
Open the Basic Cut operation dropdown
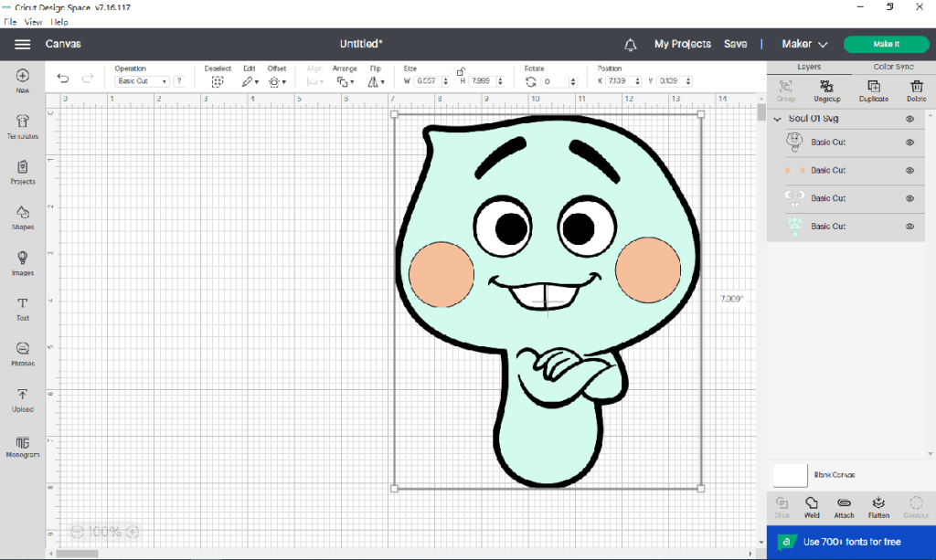point(141,80)
